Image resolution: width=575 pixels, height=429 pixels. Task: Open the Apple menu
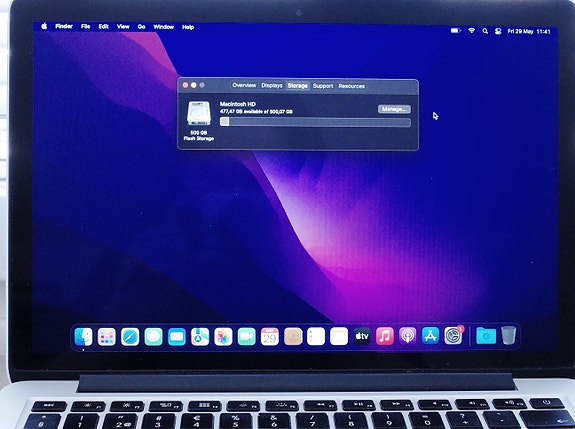(x=44, y=26)
